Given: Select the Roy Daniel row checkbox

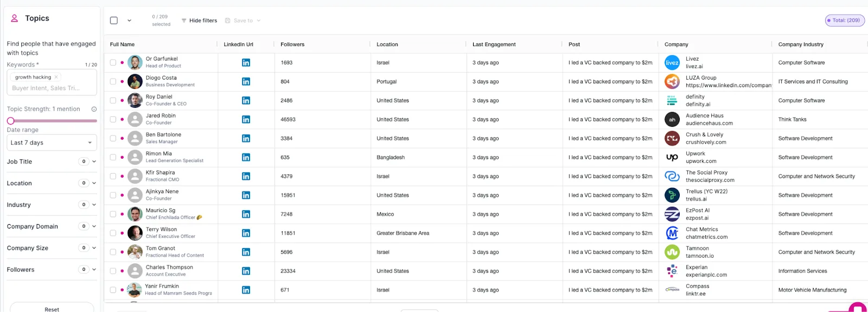Looking at the screenshot, I should click(x=113, y=101).
